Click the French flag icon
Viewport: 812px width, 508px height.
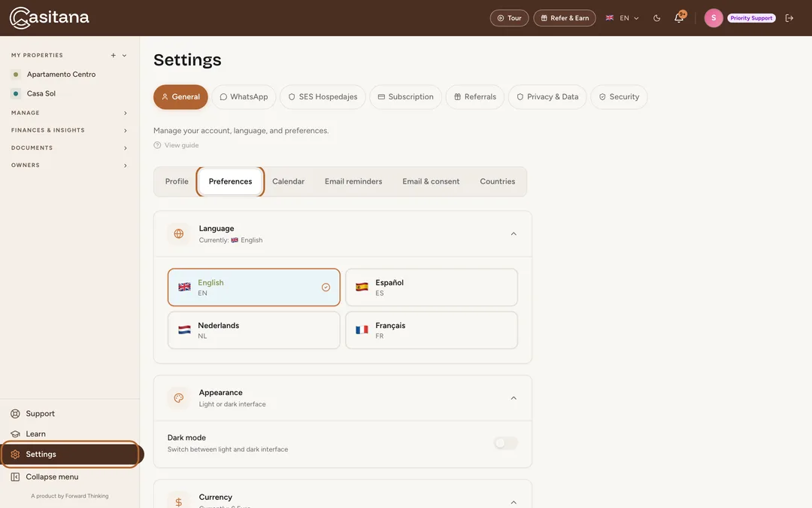tap(362, 330)
